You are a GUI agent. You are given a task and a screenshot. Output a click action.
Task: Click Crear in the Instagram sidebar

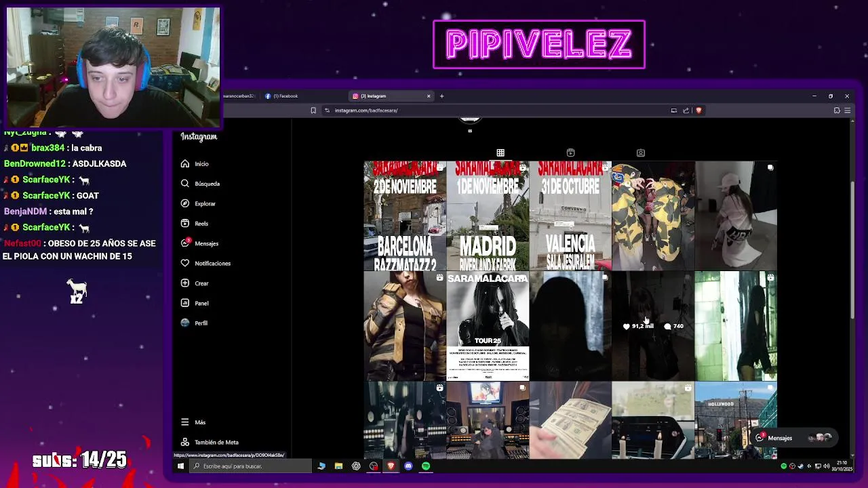coord(195,283)
